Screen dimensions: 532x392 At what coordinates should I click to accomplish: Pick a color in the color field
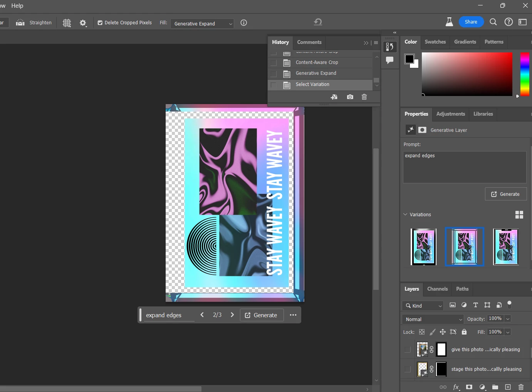[x=467, y=74]
